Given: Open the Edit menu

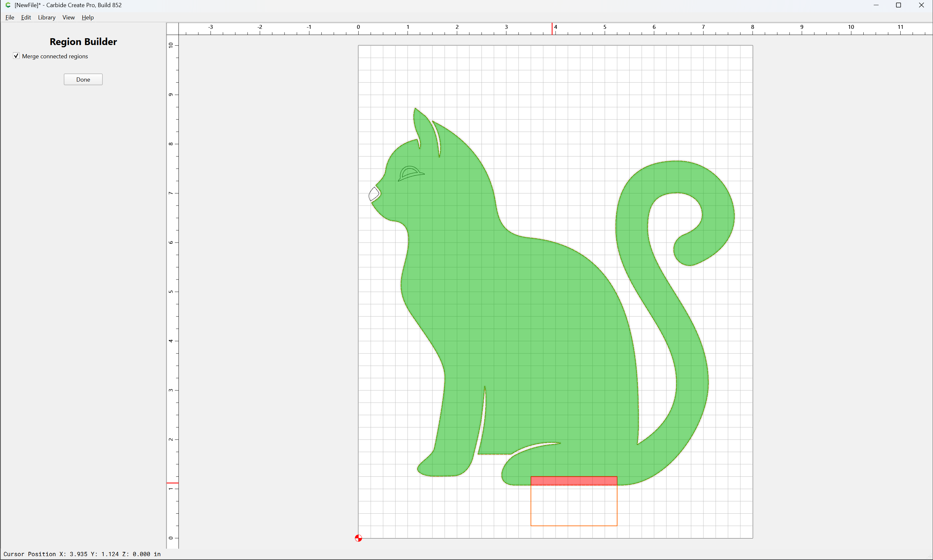Looking at the screenshot, I should pyautogui.click(x=26, y=17).
